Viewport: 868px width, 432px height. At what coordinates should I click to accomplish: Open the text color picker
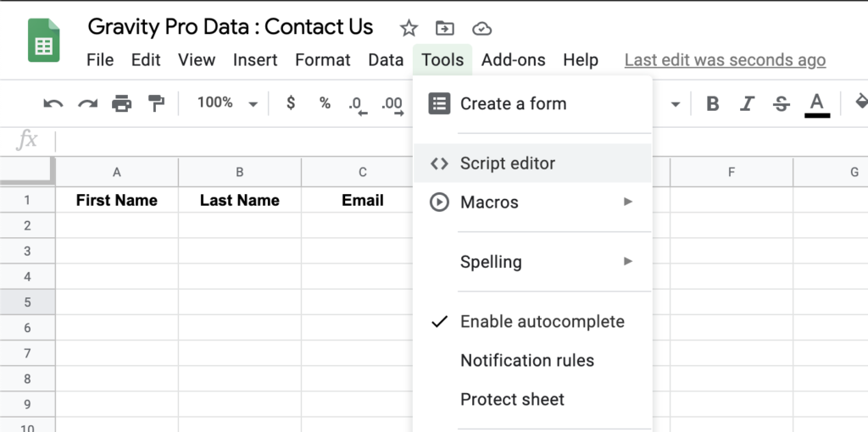[x=817, y=104]
